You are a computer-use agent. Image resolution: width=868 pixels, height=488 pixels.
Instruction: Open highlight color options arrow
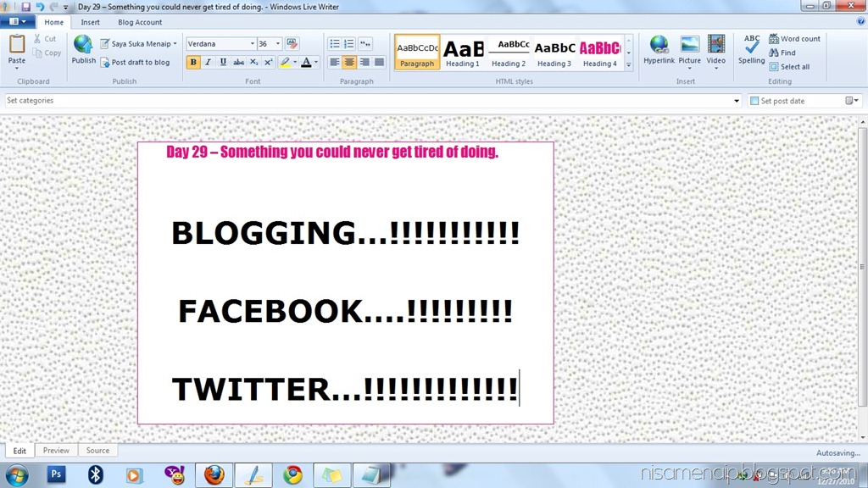(294, 63)
